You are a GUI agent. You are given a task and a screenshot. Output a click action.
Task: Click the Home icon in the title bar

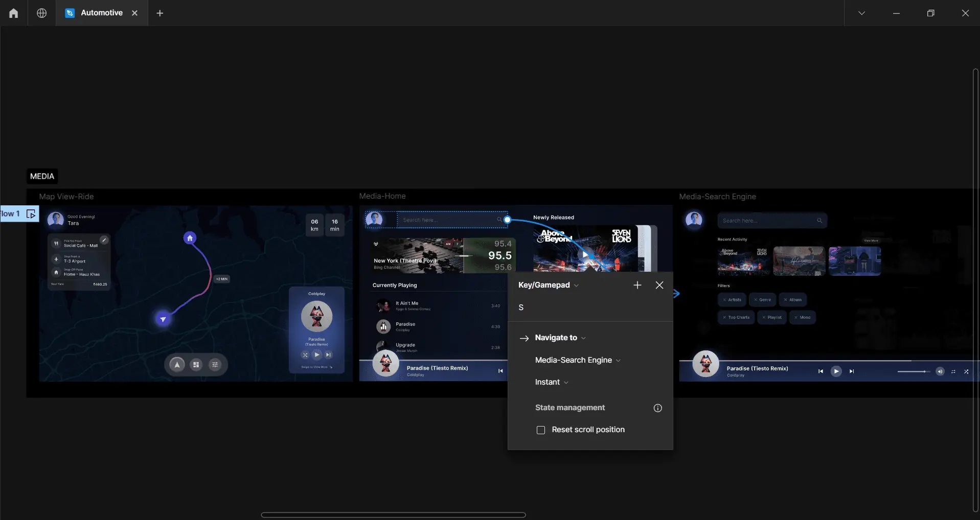14,13
